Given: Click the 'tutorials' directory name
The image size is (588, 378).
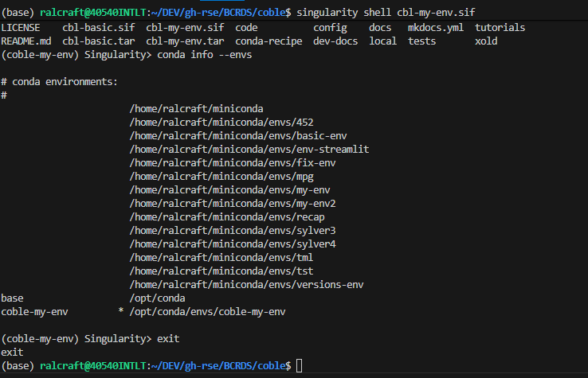Looking at the screenshot, I should [500, 28].
